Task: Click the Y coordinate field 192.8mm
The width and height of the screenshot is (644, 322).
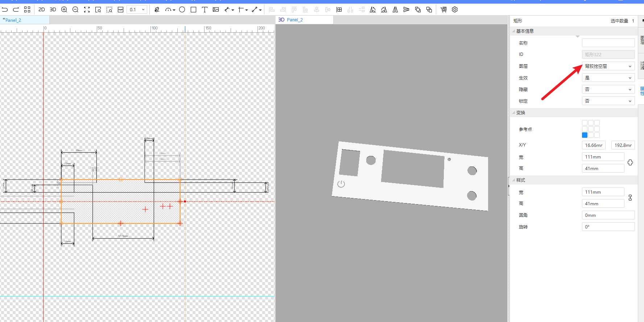Action: pos(623,145)
